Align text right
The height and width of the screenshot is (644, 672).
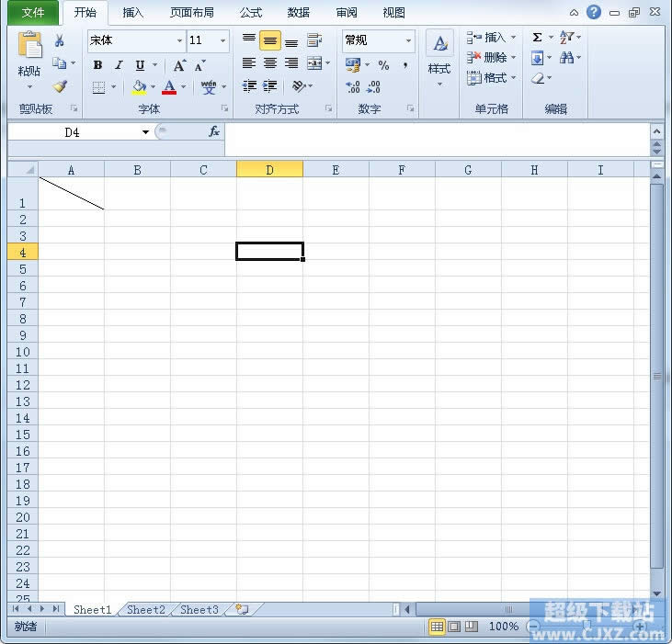pos(291,63)
